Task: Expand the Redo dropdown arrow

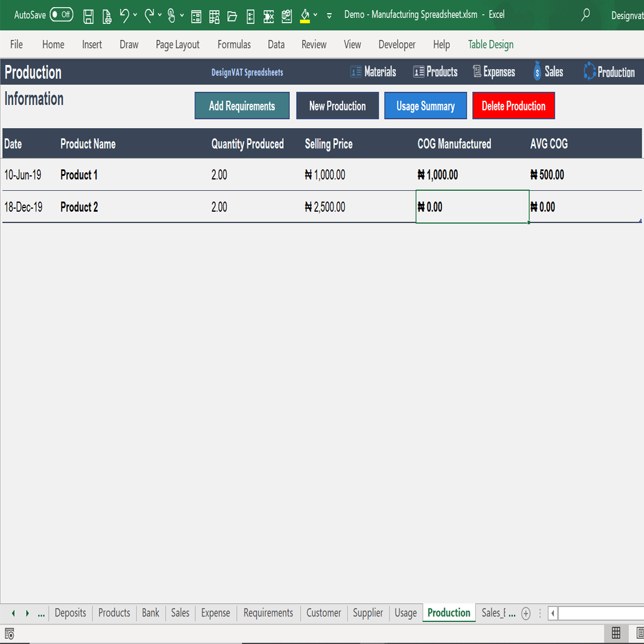Action: pos(159,16)
